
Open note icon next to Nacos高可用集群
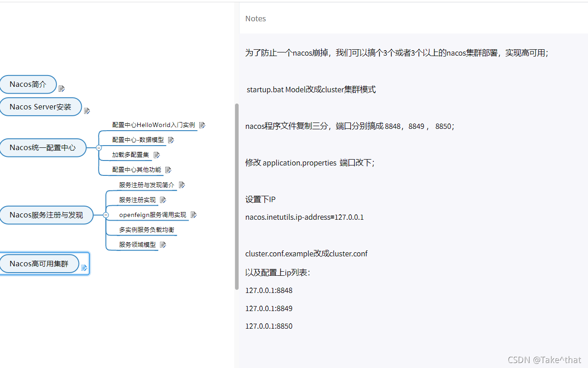pyautogui.click(x=84, y=268)
